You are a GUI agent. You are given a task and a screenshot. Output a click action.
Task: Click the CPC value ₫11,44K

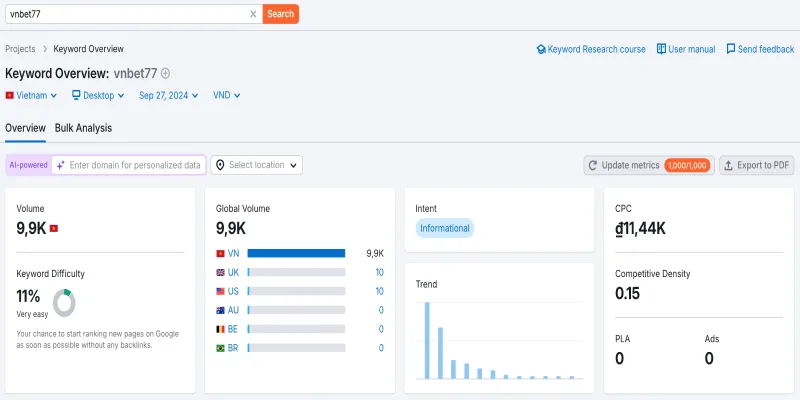pyautogui.click(x=640, y=229)
